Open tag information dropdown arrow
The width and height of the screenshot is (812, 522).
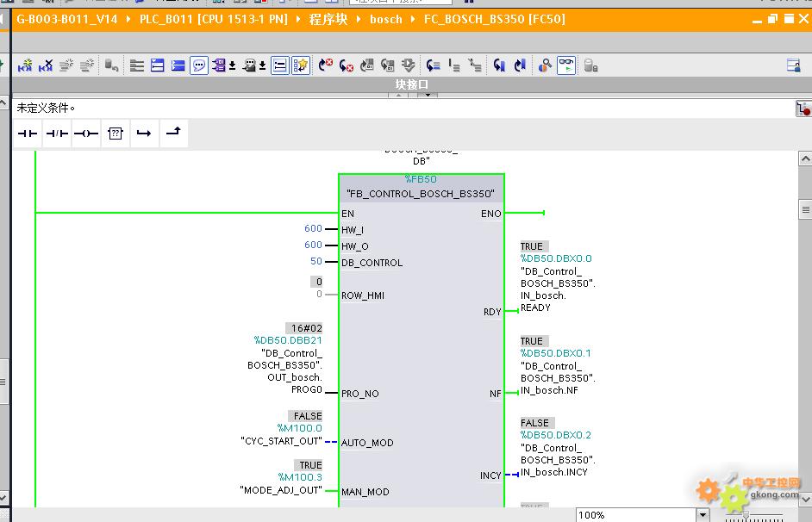(x=263, y=65)
